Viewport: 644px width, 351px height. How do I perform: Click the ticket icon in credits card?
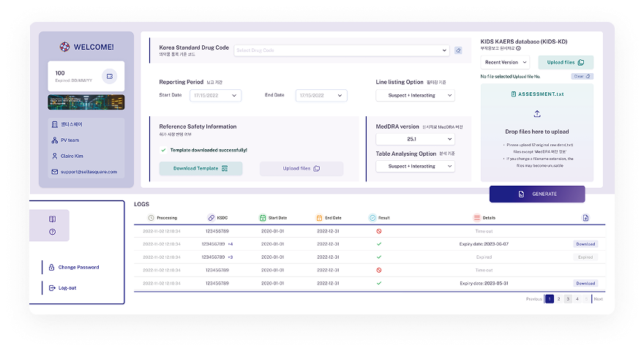point(110,76)
